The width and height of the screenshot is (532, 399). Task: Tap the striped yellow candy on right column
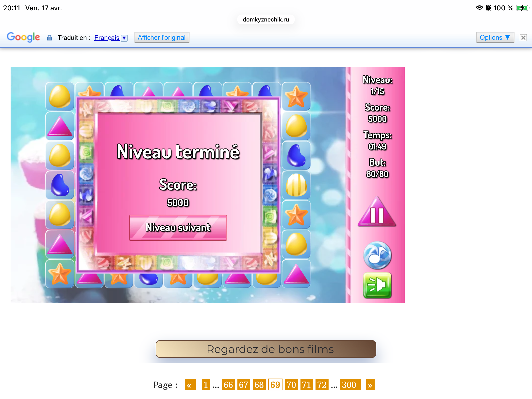(x=296, y=185)
